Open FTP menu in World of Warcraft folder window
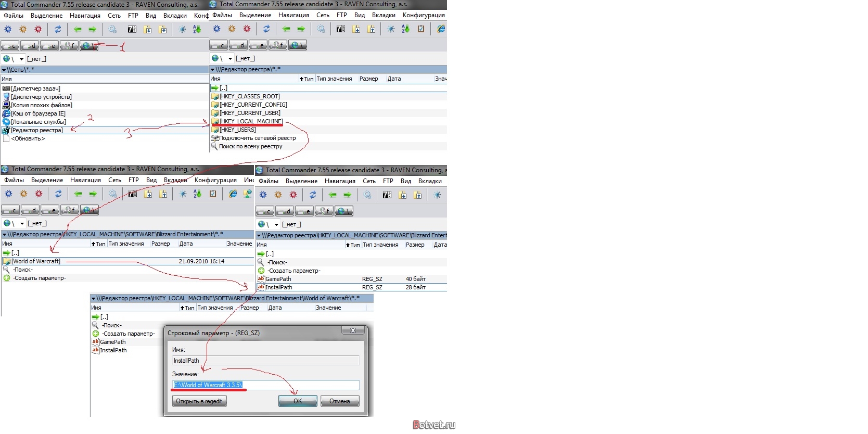The image size is (868, 434). pos(134,180)
